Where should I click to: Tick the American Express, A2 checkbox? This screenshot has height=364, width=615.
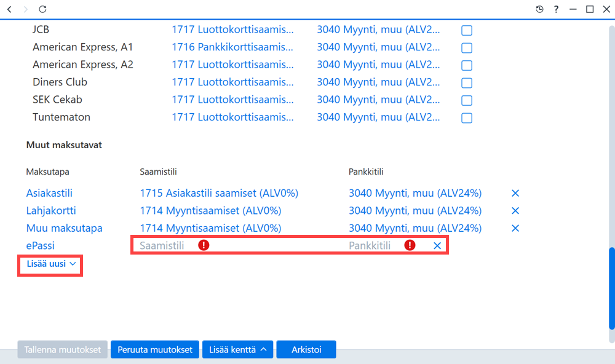[467, 65]
